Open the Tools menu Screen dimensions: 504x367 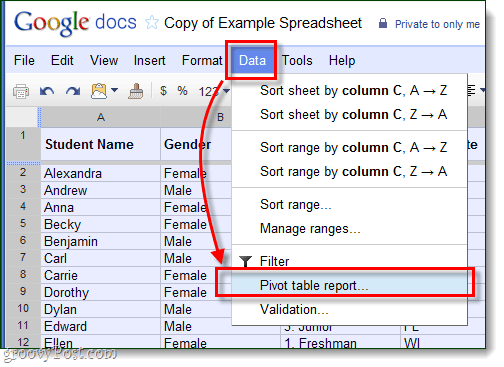297,60
